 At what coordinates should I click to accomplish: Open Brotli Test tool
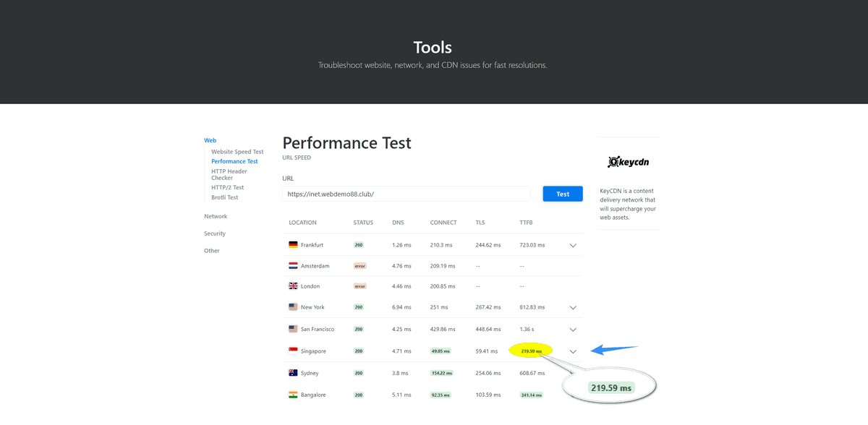coord(225,197)
